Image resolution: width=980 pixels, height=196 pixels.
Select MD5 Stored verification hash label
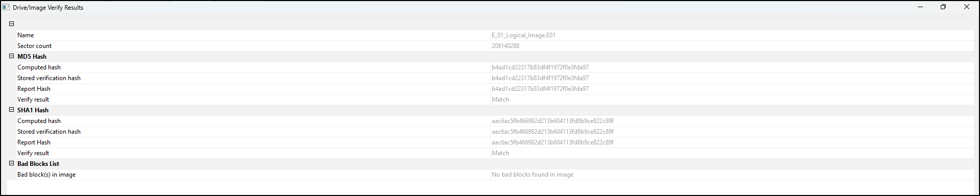[49, 78]
